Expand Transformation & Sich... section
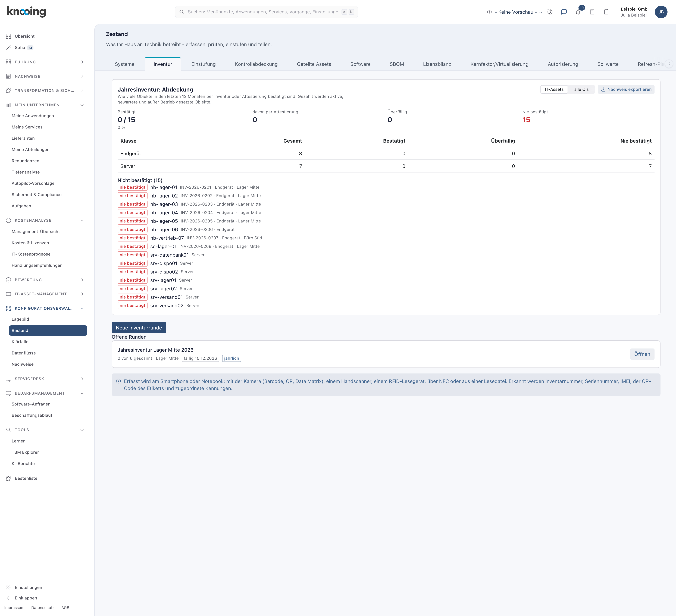 tap(45, 90)
